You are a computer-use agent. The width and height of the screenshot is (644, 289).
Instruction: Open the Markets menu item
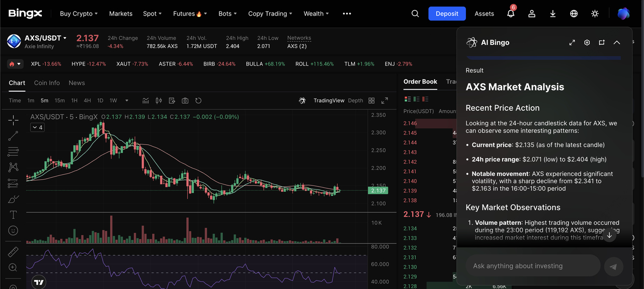(x=121, y=14)
